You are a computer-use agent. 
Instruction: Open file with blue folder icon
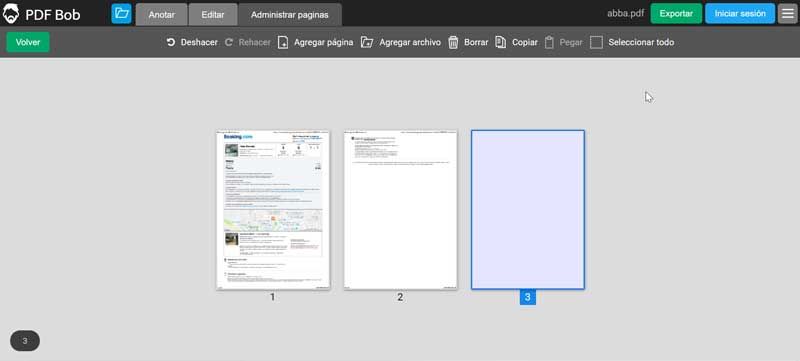(x=121, y=14)
